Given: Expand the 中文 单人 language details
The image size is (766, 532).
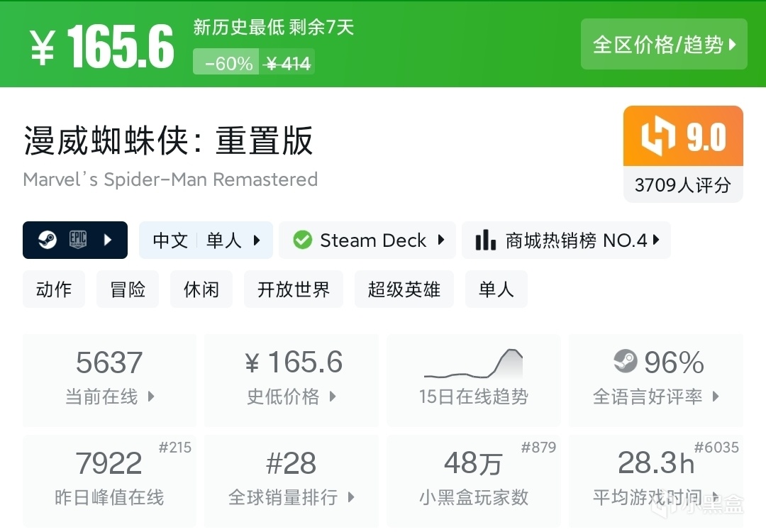Looking at the screenshot, I should pyautogui.click(x=206, y=240).
